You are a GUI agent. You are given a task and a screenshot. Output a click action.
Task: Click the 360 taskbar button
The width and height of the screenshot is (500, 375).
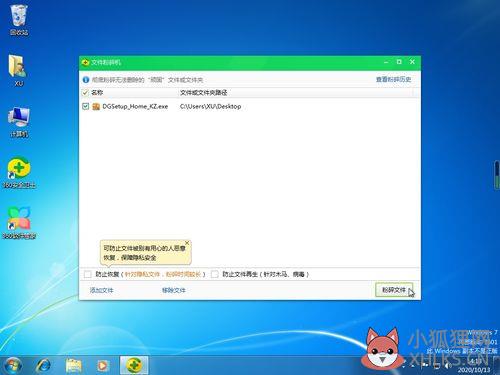point(134,365)
